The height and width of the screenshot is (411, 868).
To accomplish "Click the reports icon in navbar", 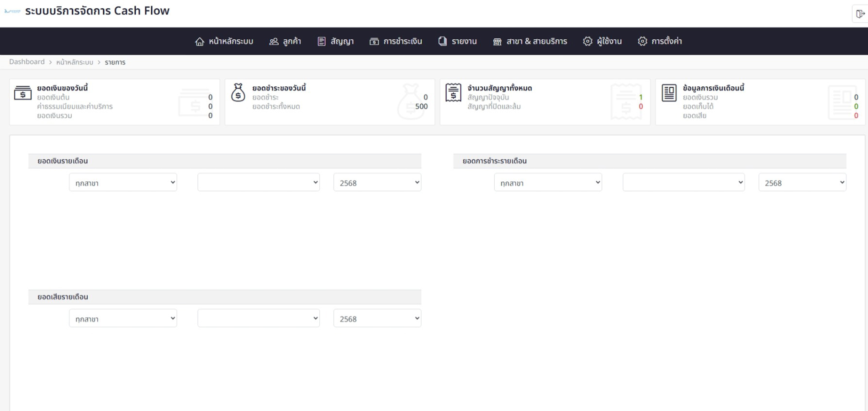I will pos(442,41).
